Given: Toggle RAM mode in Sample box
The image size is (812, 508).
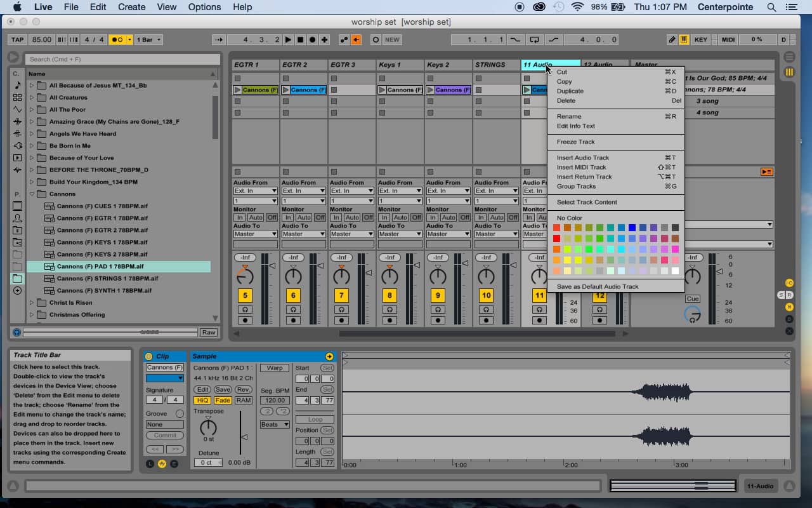Looking at the screenshot, I should 244,401.
